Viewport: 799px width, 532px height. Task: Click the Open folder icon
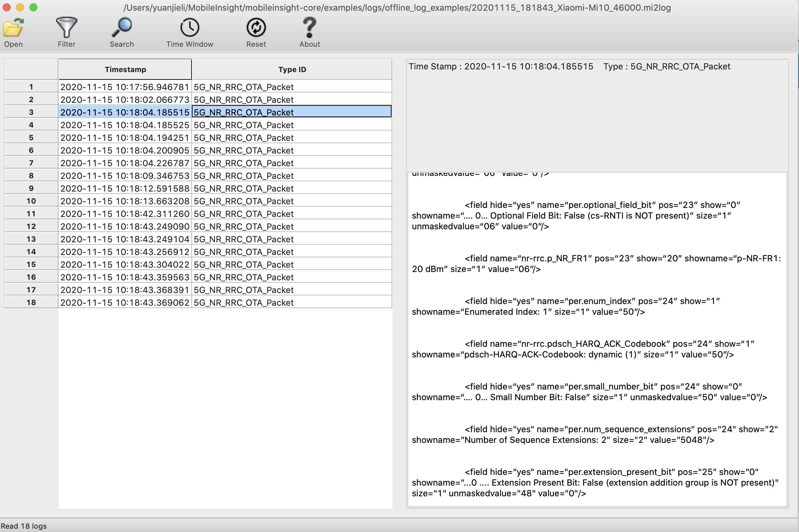[13, 28]
